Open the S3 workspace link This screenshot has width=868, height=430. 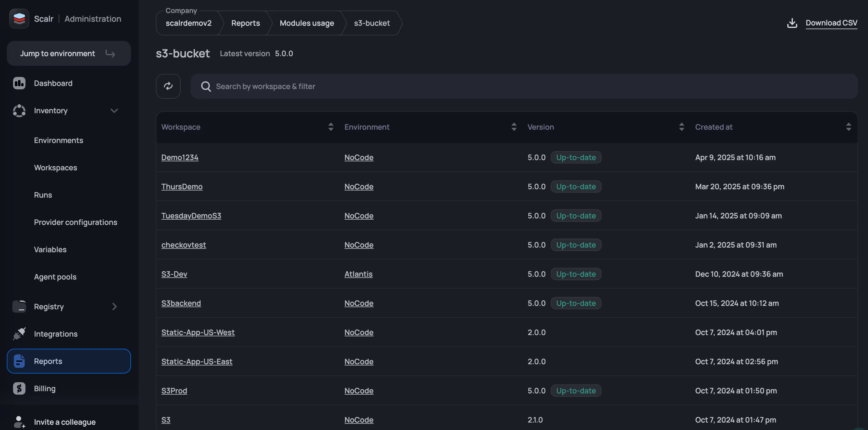coord(166,419)
